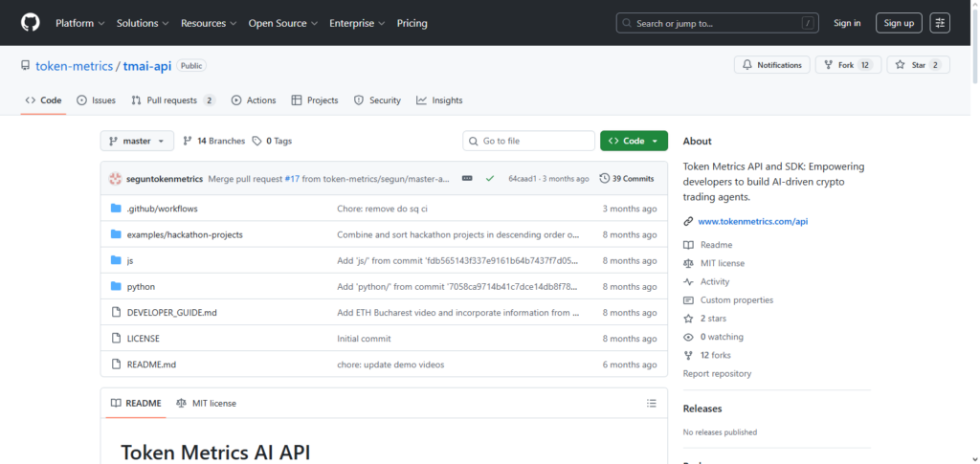The width and height of the screenshot is (980, 464).
Task: Click the DEVELOPER_GUIDE.md file icon
Action: [116, 312]
